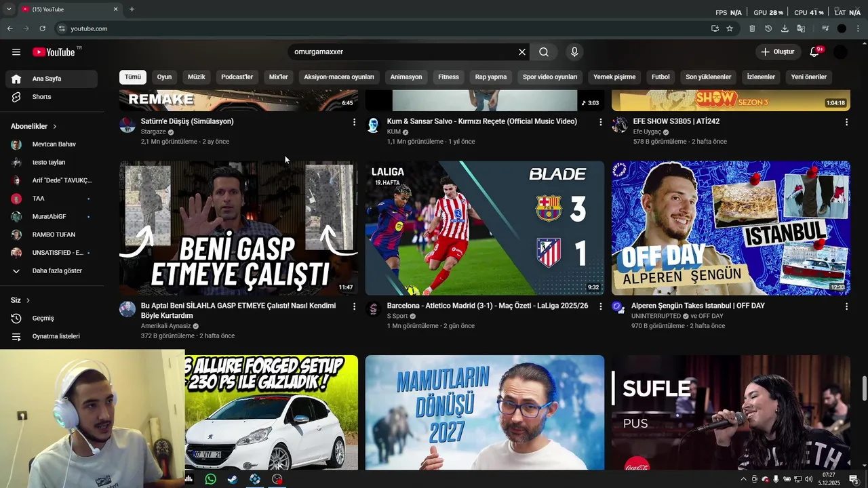Viewport: 868px width, 488px height.
Task: Open a new browser tab
Action: [132, 9]
